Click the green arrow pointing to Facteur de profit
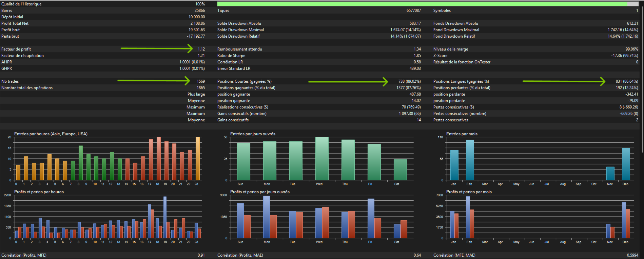 (157, 48)
